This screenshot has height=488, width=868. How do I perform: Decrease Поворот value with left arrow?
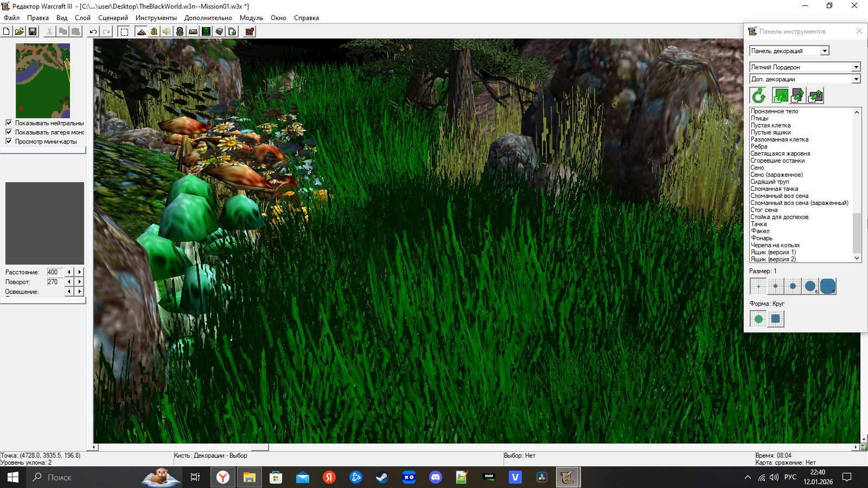tap(69, 282)
